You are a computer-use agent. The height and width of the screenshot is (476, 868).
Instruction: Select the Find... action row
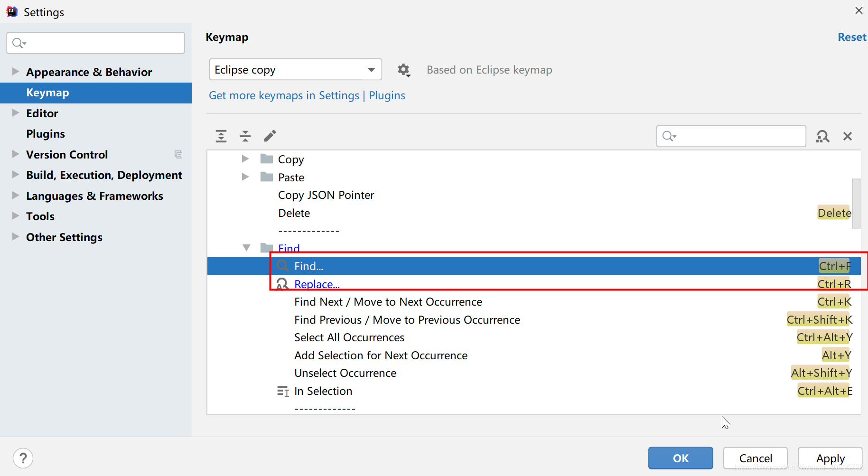tap(534, 266)
